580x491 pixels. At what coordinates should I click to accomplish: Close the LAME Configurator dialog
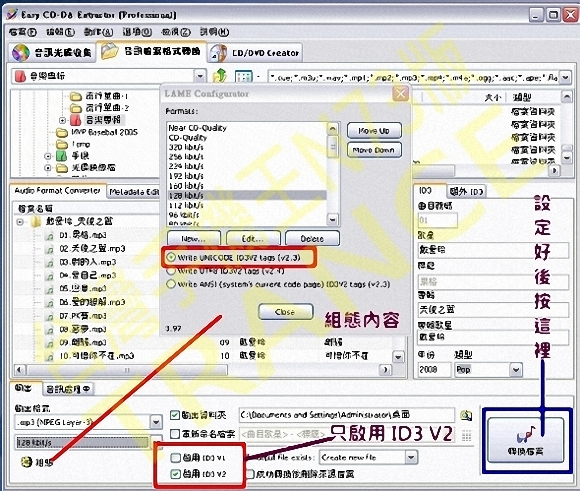coord(401,94)
